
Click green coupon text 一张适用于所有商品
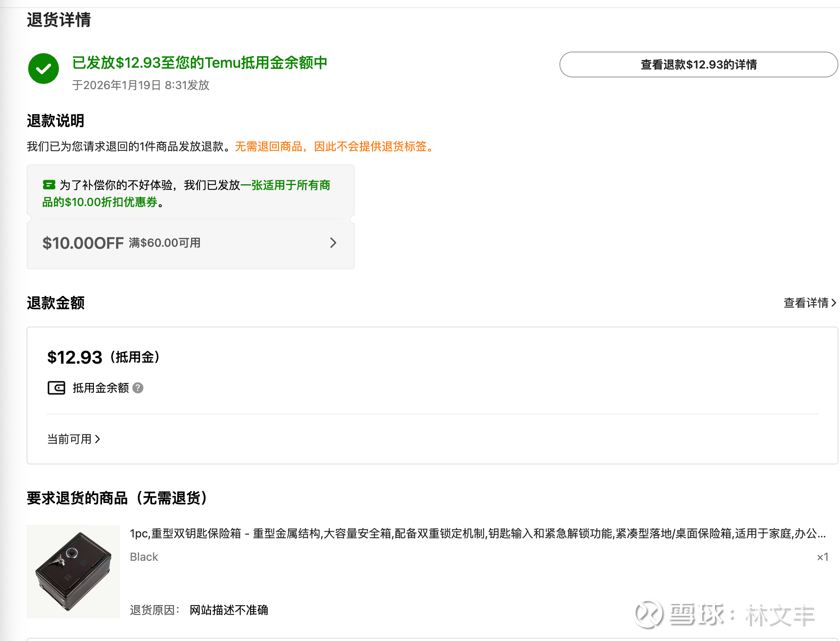tap(285, 185)
